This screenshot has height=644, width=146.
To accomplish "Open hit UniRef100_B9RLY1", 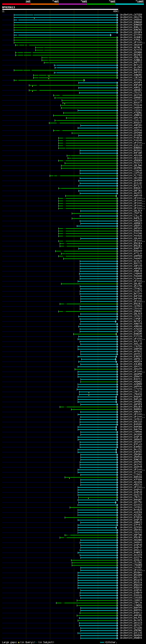I will (131, 27).
